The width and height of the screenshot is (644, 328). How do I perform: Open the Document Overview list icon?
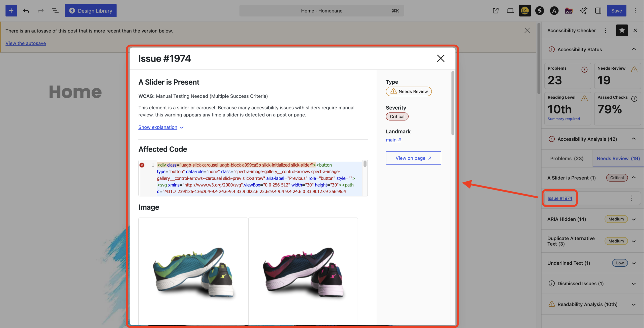tap(55, 11)
